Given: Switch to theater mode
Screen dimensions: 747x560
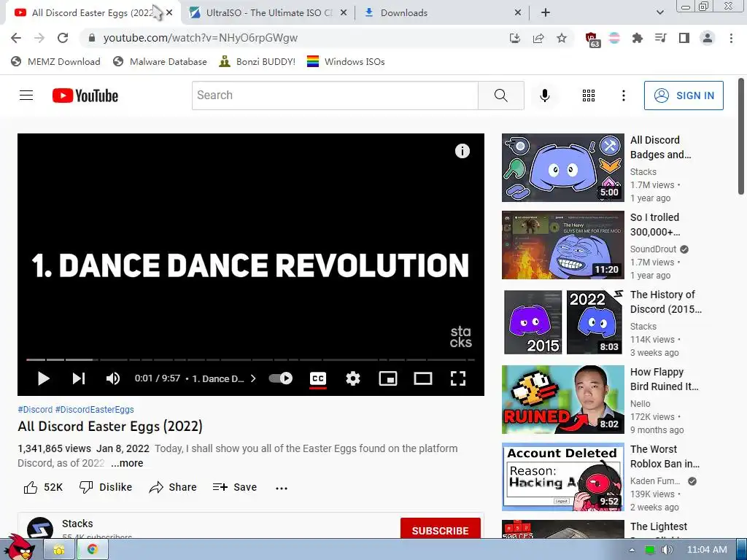Looking at the screenshot, I should (x=423, y=378).
